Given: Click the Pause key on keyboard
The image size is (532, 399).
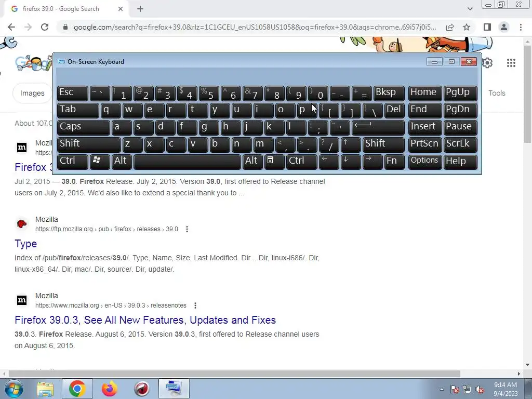Looking at the screenshot, I should (x=460, y=128).
